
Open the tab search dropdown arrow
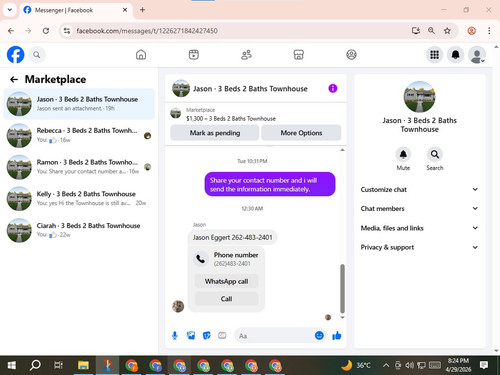[10, 10]
